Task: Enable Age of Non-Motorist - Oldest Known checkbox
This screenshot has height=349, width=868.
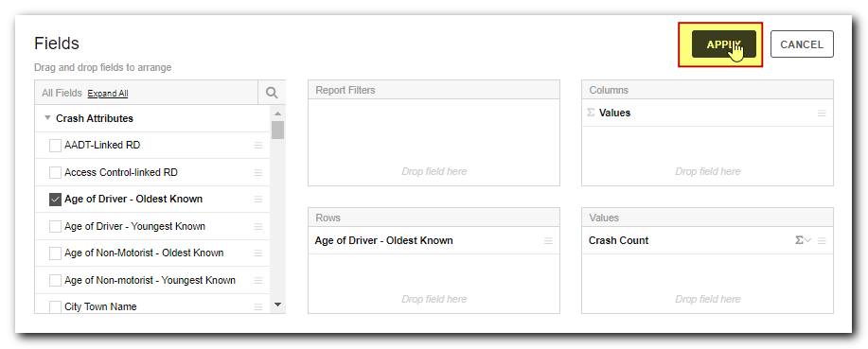Action: [x=55, y=253]
